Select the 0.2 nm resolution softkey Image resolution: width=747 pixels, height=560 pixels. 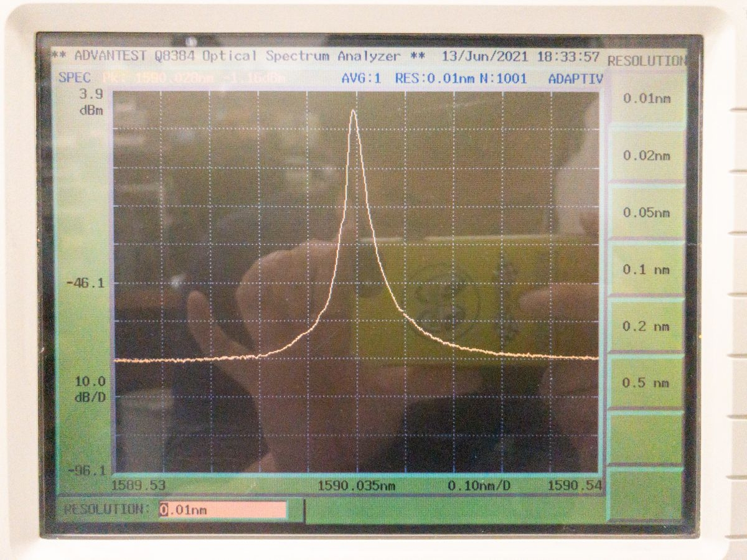pyautogui.click(x=647, y=327)
